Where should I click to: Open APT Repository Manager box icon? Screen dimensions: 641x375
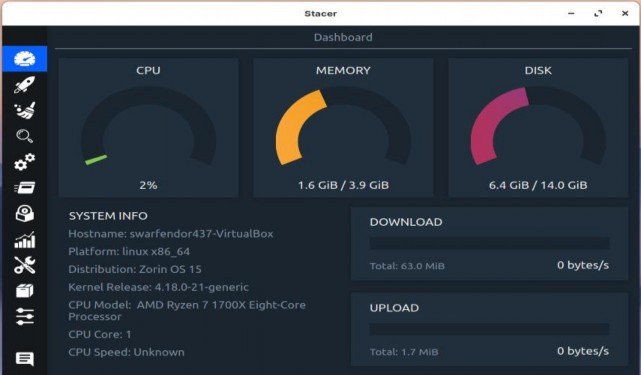tap(25, 291)
